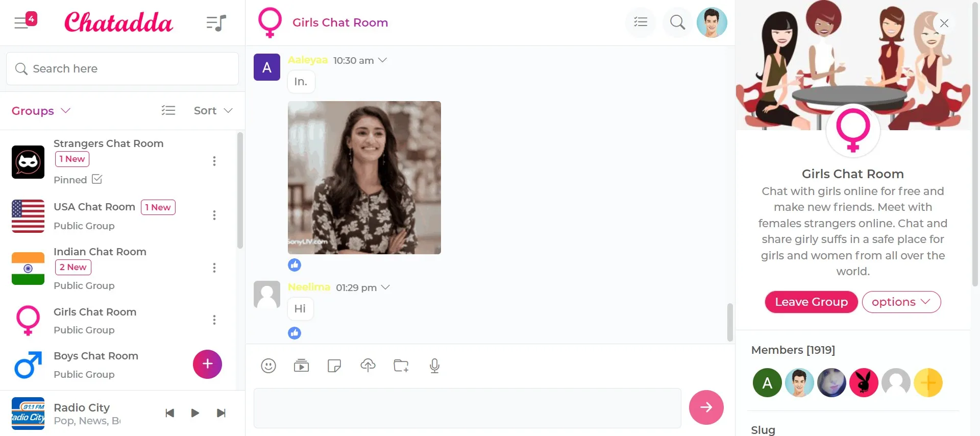980x436 pixels.
Task: Record a voice message with microphone
Action: pos(435,366)
